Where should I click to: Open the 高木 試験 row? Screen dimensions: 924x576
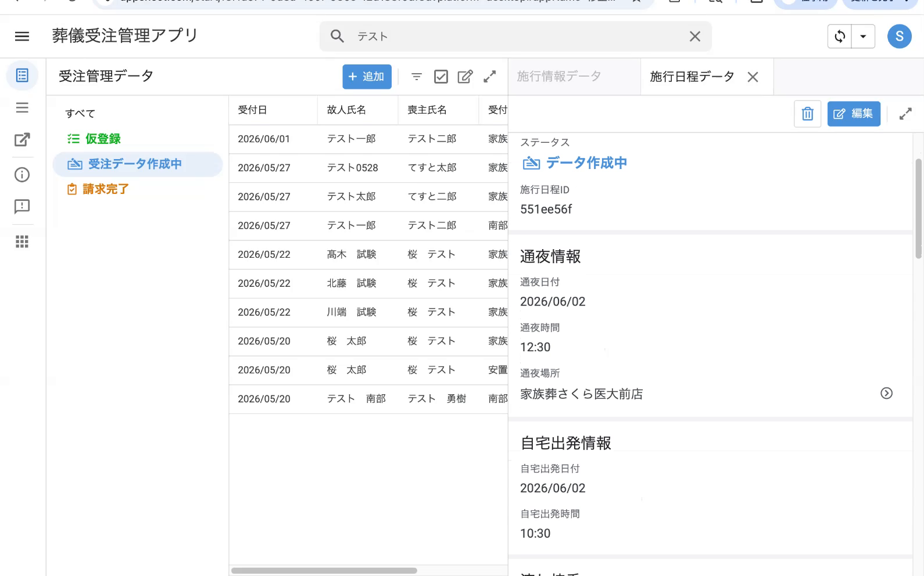point(368,254)
